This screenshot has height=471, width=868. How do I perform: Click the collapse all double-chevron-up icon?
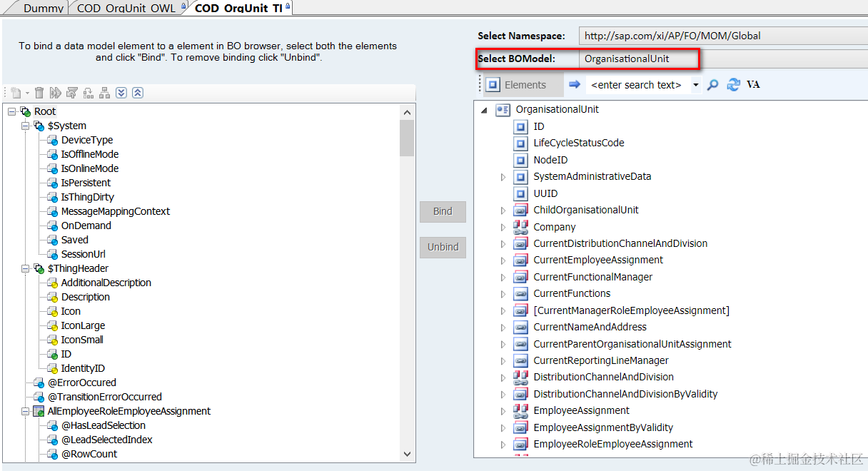click(138, 93)
